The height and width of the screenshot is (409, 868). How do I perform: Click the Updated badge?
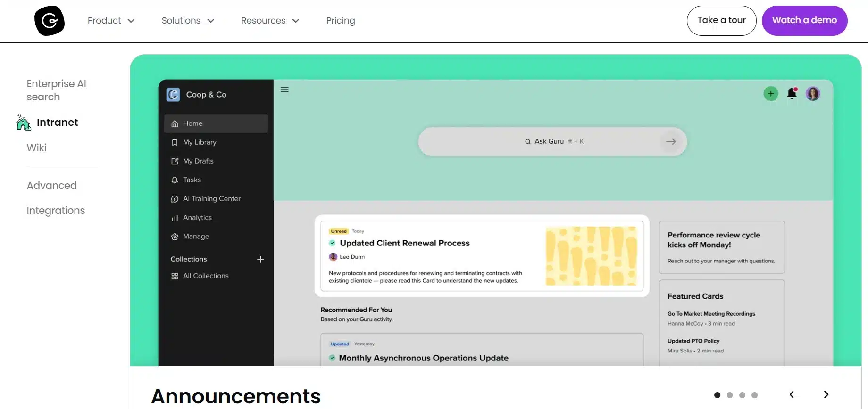340,344
